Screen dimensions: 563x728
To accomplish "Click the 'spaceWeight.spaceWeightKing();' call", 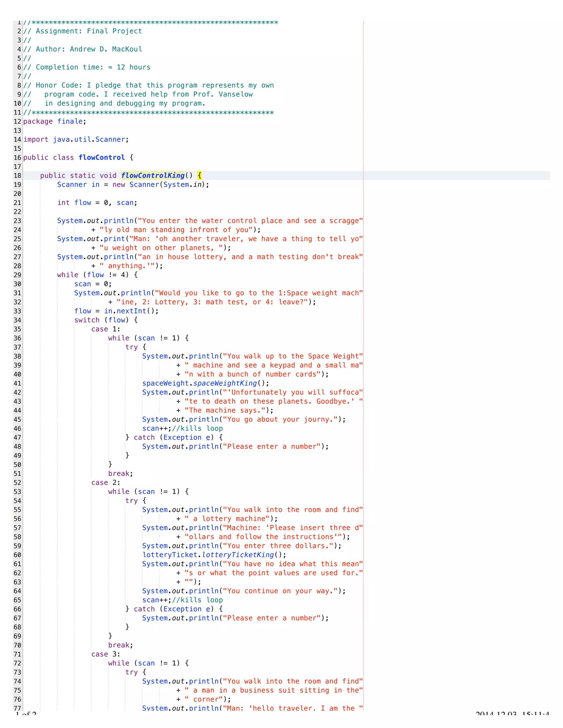I will 205,383.
